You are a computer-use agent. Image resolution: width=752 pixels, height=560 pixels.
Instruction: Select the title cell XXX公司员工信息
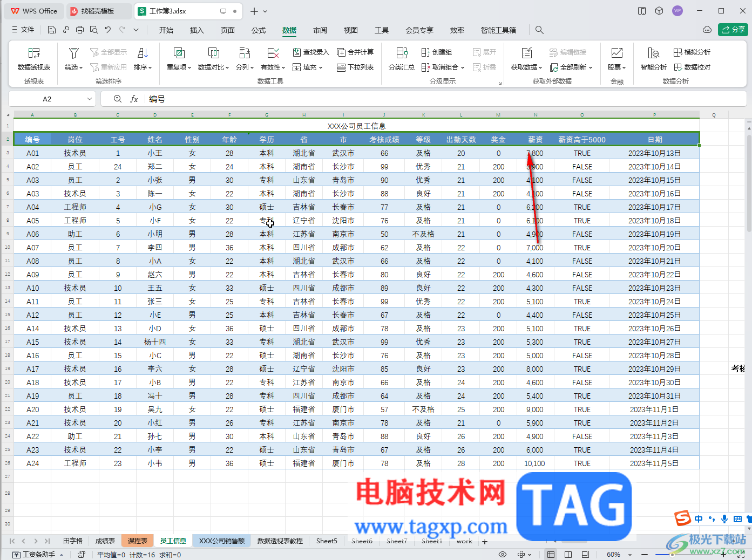[x=356, y=126]
